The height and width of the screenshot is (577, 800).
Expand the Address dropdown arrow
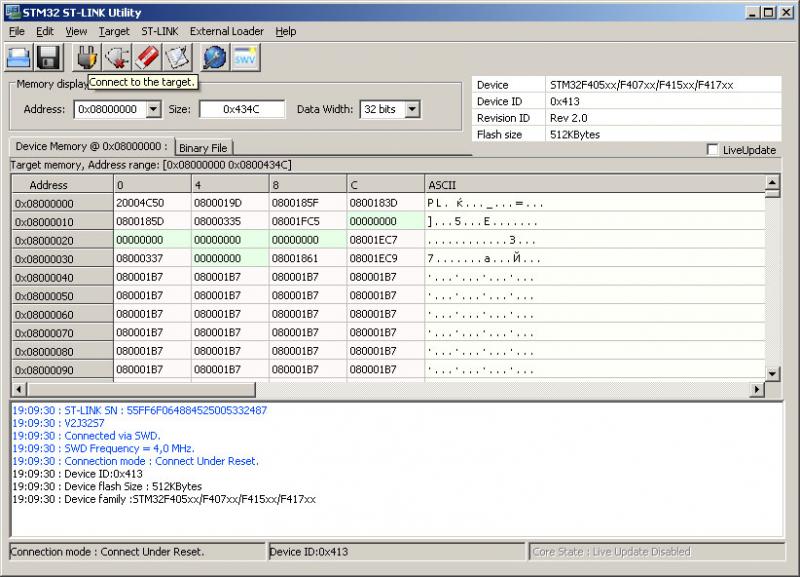coord(153,109)
